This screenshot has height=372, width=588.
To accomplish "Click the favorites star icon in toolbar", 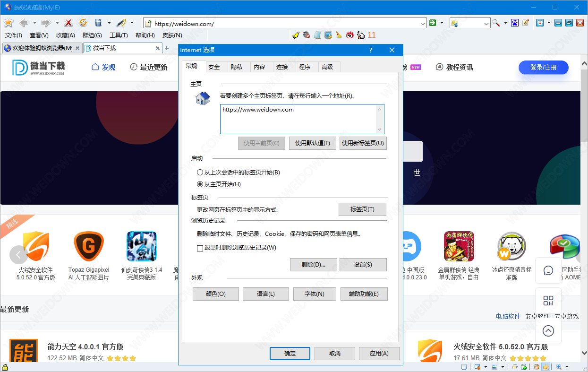I will tap(9, 23).
